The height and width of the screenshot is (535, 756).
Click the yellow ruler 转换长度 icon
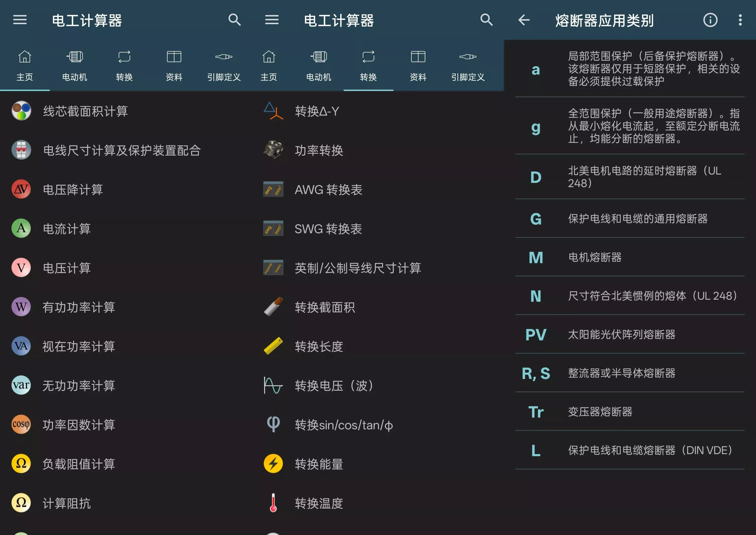pyautogui.click(x=273, y=346)
